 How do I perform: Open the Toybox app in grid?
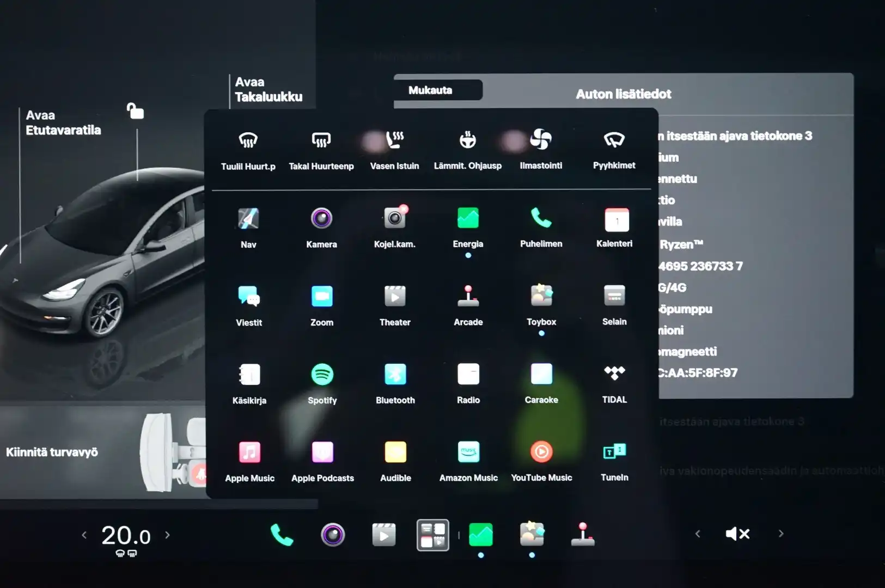(541, 306)
